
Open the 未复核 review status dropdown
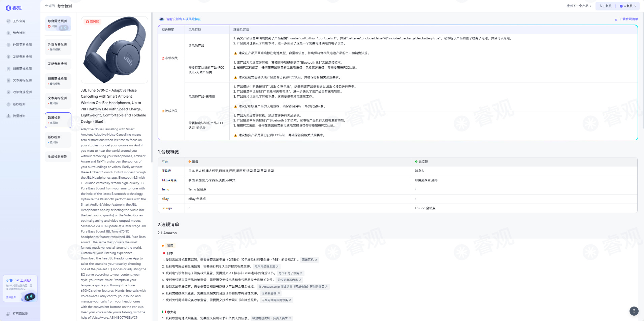point(628,6)
